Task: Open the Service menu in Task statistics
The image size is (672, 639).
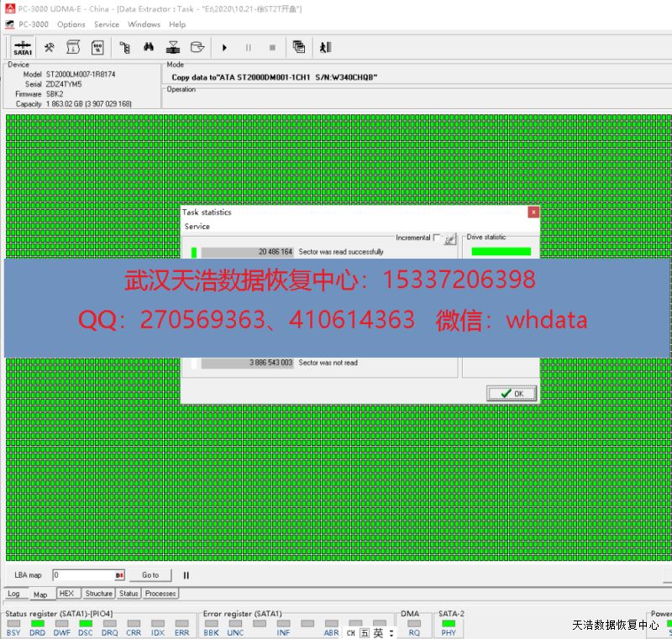Action: click(x=197, y=227)
